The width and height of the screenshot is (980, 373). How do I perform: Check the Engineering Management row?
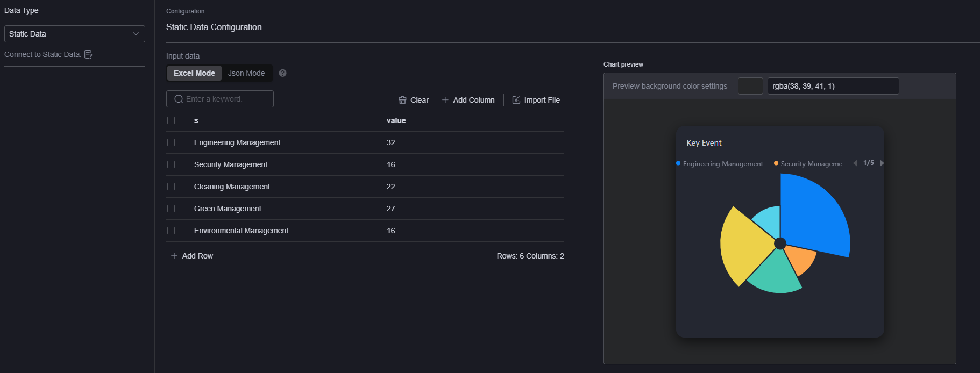coord(171,142)
